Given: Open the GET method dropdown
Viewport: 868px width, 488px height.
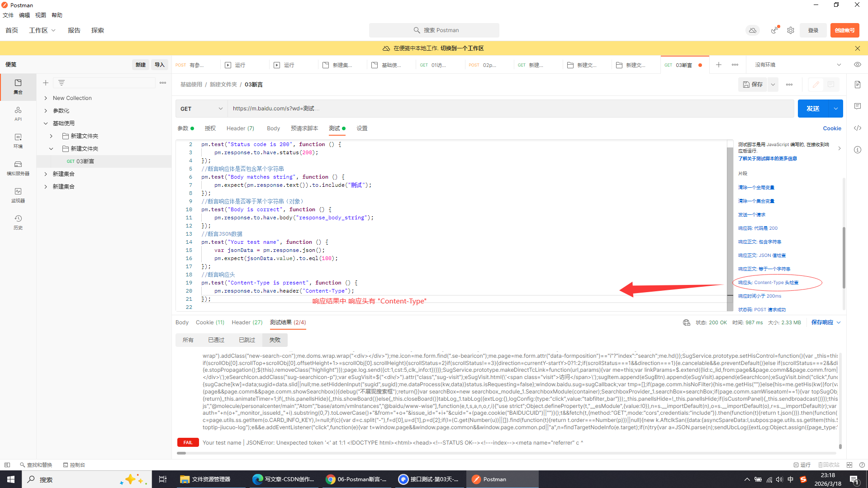Looking at the screenshot, I should (x=201, y=109).
